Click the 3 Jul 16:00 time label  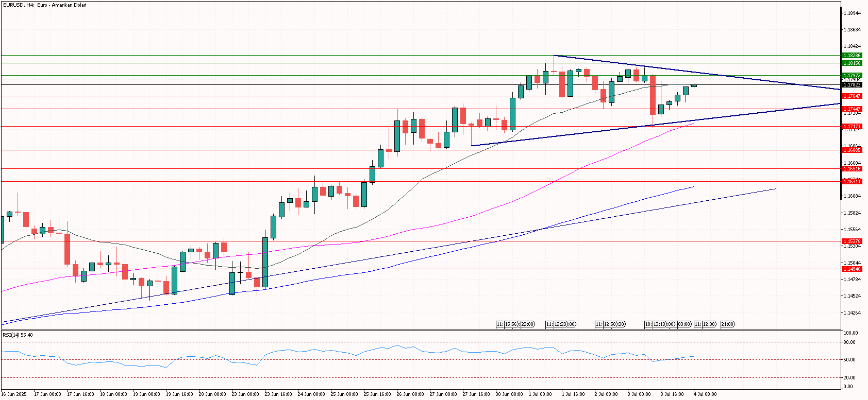(672, 394)
